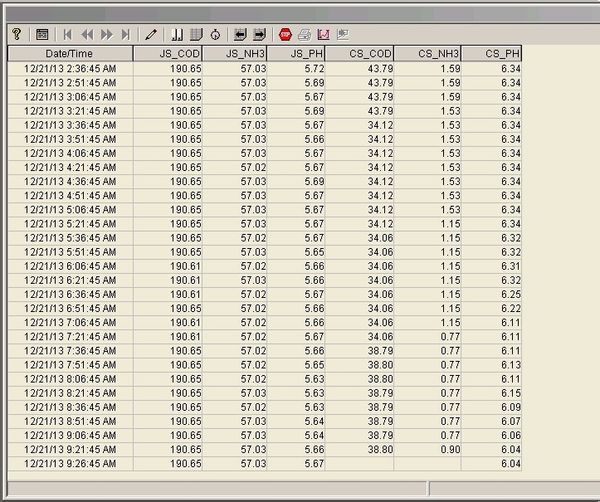Click CS_PH value 6.13 in 7:51:45 row

click(511, 365)
